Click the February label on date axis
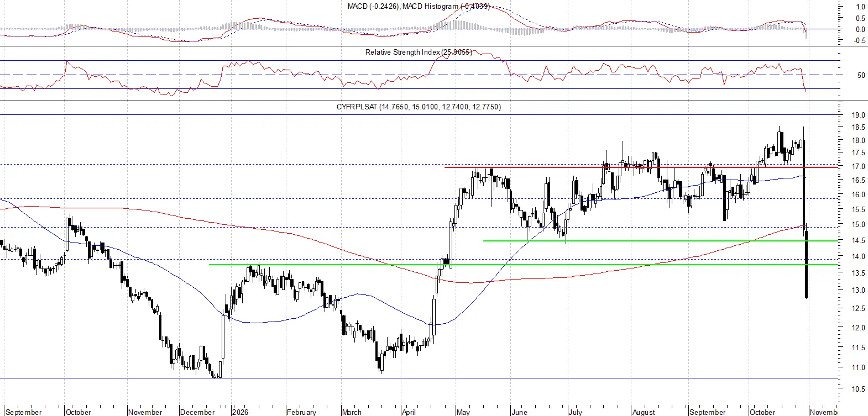This screenshot has height=416, width=868. click(x=301, y=412)
